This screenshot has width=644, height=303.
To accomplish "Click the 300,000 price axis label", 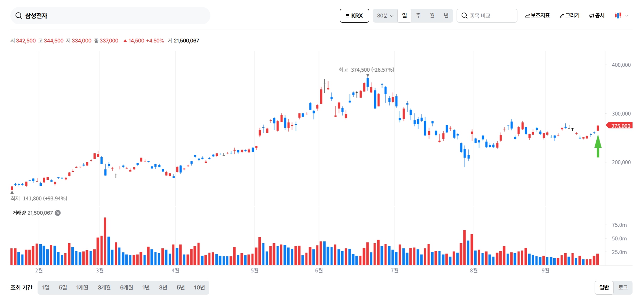I will pyautogui.click(x=621, y=114).
